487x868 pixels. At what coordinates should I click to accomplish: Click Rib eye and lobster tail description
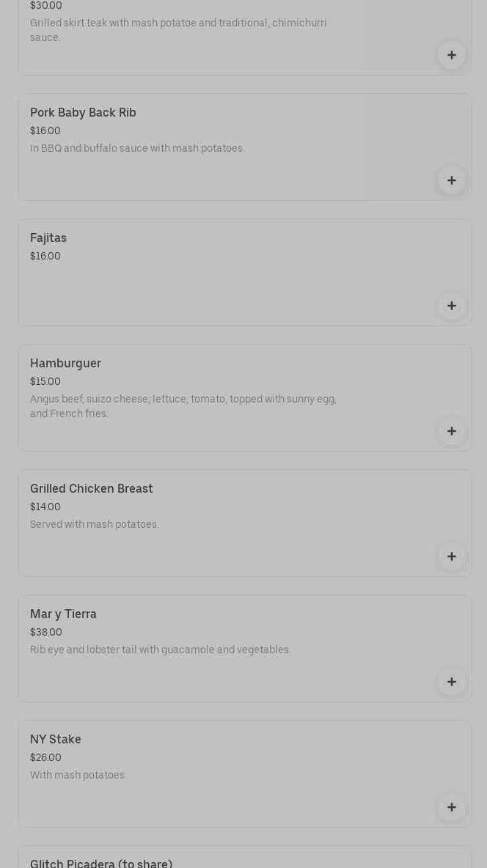tap(161, 650)
